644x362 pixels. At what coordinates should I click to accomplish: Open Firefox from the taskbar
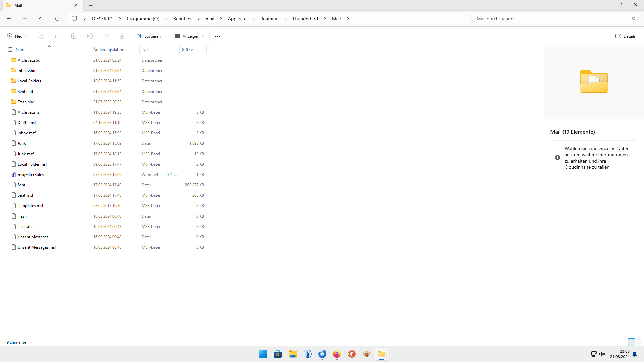click(337, 354)
